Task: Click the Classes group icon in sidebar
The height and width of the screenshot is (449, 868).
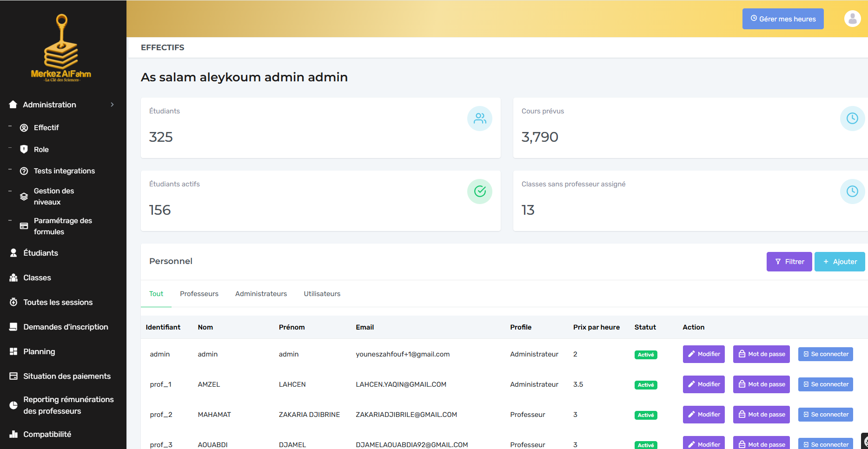Action: (x=13, y=277)
